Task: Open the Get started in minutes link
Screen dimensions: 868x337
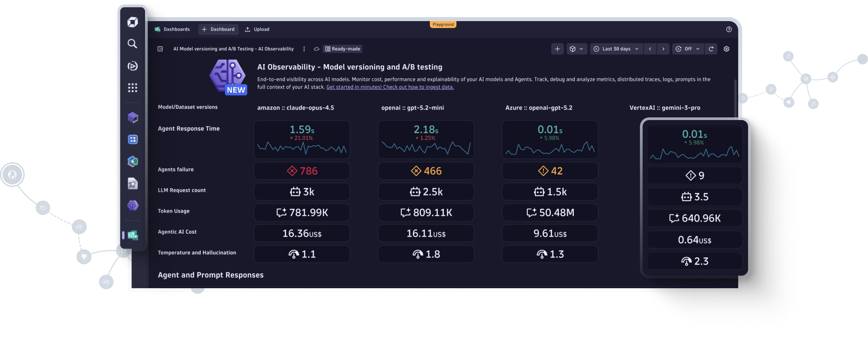Action: pos(390,87)
